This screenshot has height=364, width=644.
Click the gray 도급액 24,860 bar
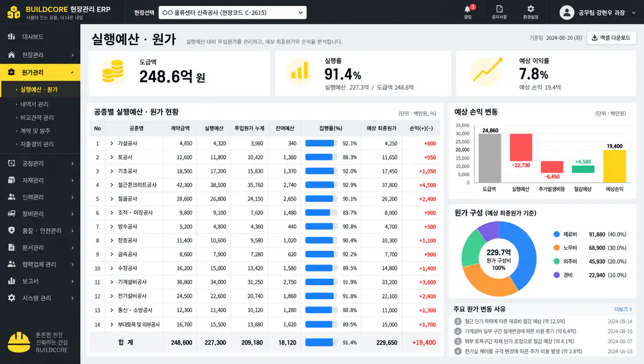[x=490, y=158]
